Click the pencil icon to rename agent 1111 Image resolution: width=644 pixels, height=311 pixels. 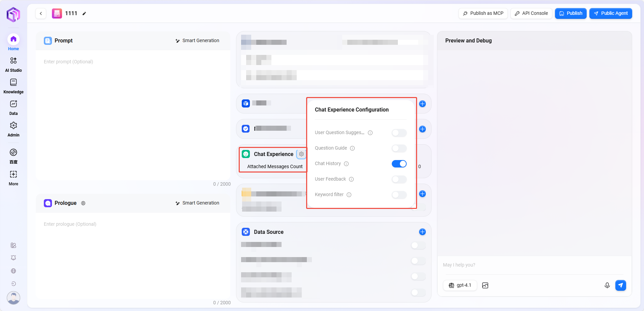click(84, 13)
